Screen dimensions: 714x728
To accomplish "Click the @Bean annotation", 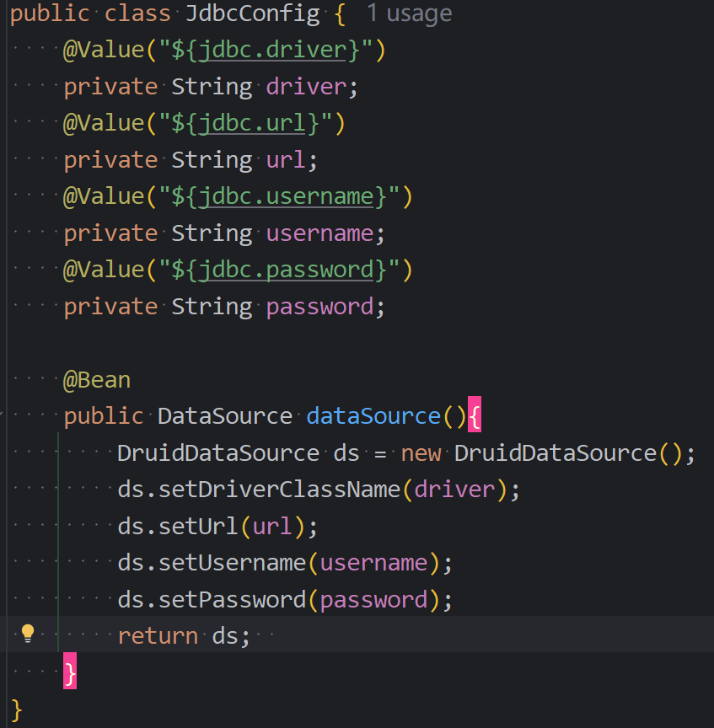I will click(x=97, y=380).
